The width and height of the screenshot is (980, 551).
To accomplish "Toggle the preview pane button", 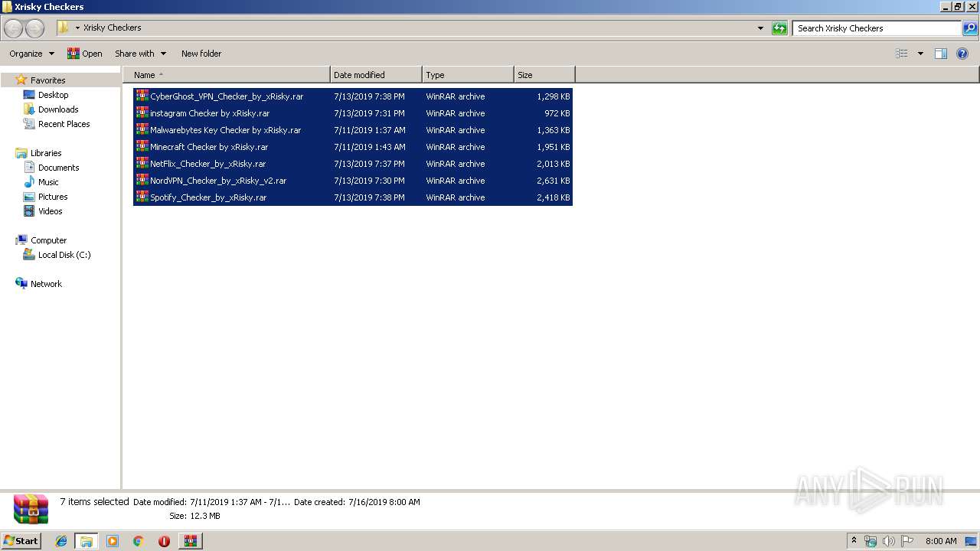I will [941, 54].
